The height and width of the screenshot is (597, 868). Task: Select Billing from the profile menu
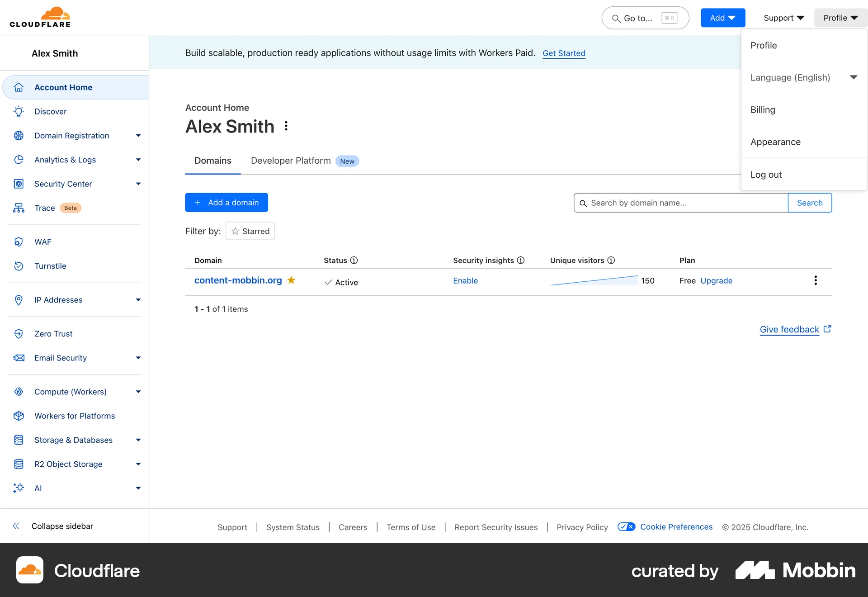(x=763, y=109)
